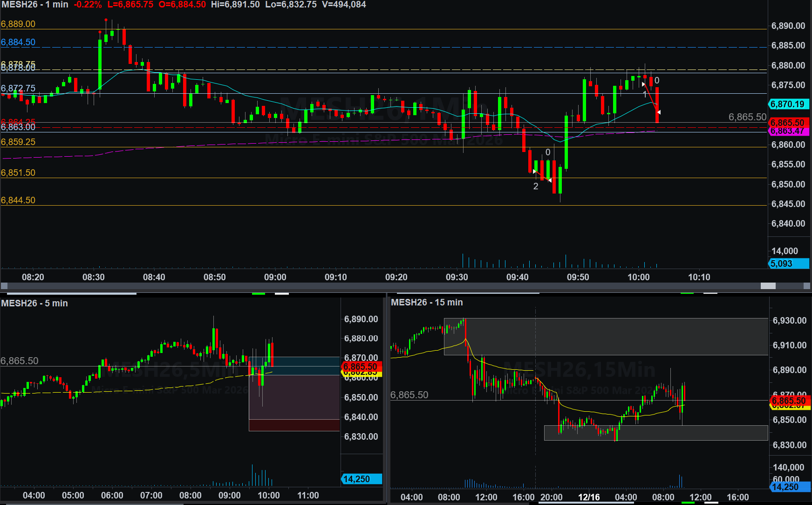Click the 6,844.50 orange level label
The height and width of the screenshot is (505, 812).
pos(18,200)
